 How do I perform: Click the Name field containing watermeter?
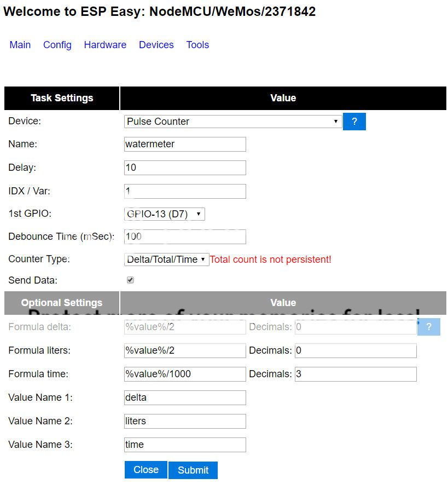pyautogui.click(x=185, y=144)
